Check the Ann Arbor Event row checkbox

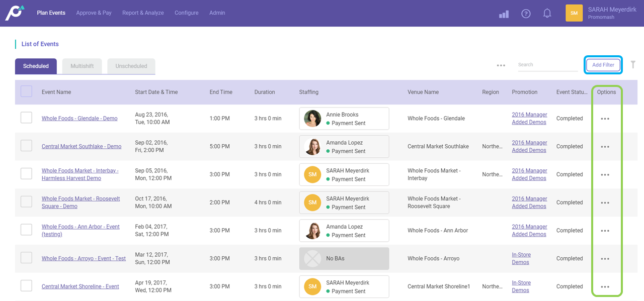click(x=26, y=230)
